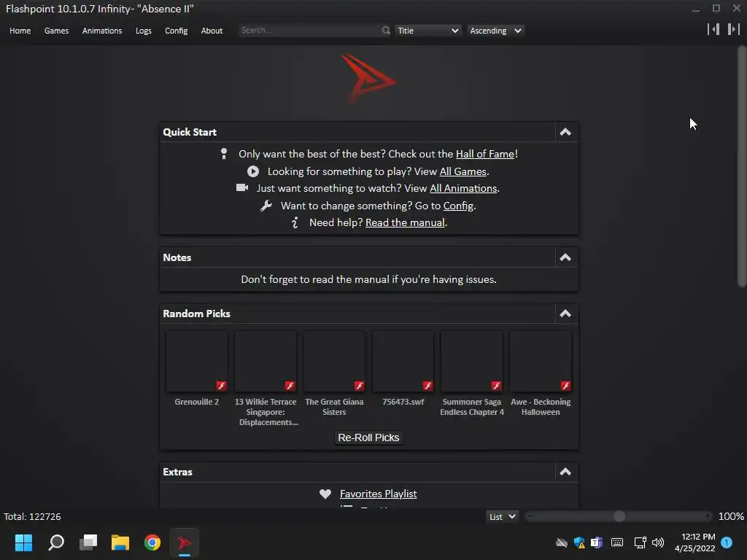Click the heart icon beside Favorites Playlist
Image resolution: width=747 pixels, height=560 pixels.
tap(325, 494)
